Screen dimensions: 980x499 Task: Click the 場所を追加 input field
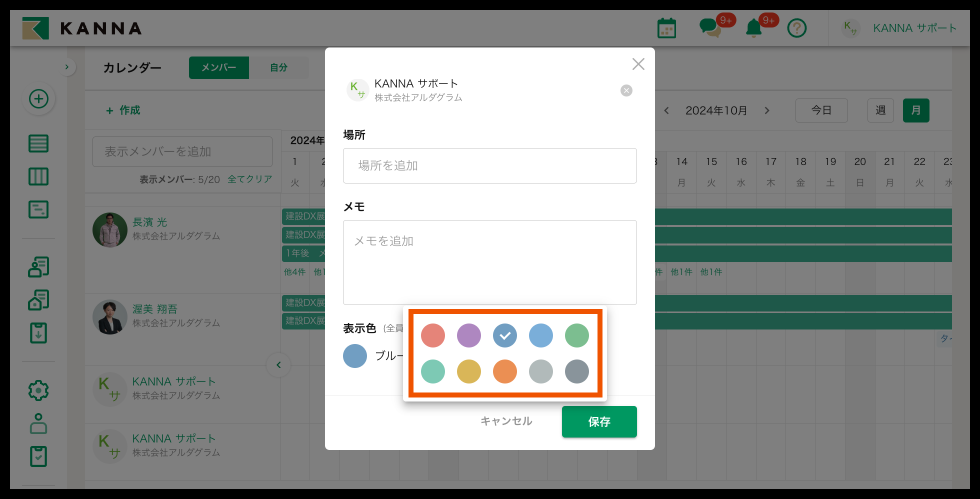click(489, 166)
